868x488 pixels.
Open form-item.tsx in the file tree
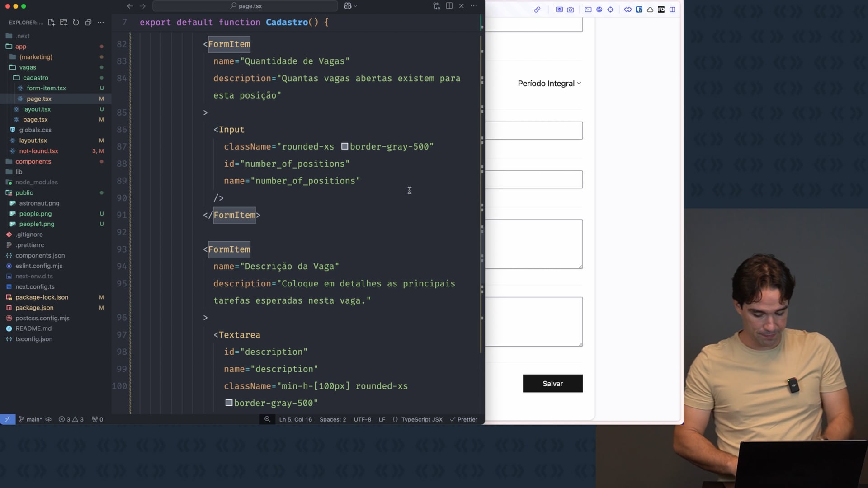(x=46, y=88)
